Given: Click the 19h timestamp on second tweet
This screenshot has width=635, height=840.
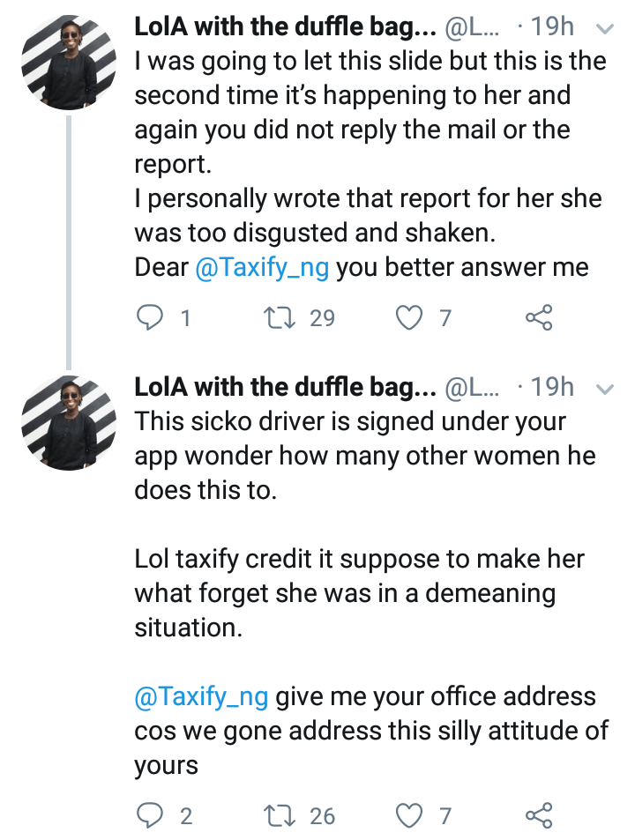Looking at the screenshot, I should click(553, 387).
